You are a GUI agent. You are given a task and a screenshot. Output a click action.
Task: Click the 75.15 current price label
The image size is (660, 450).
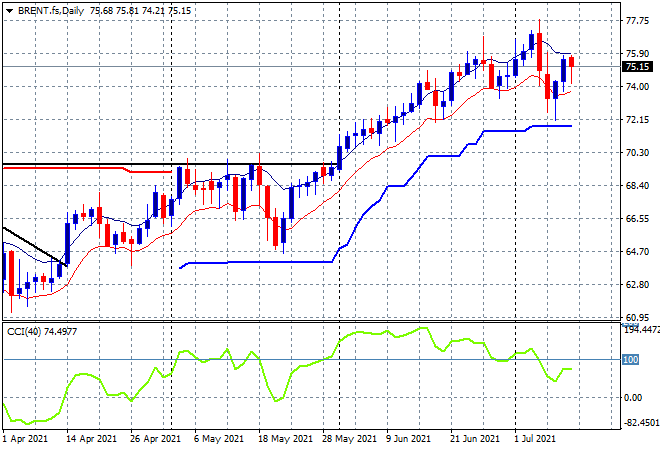pyautogui.click(x=637, y=67)
